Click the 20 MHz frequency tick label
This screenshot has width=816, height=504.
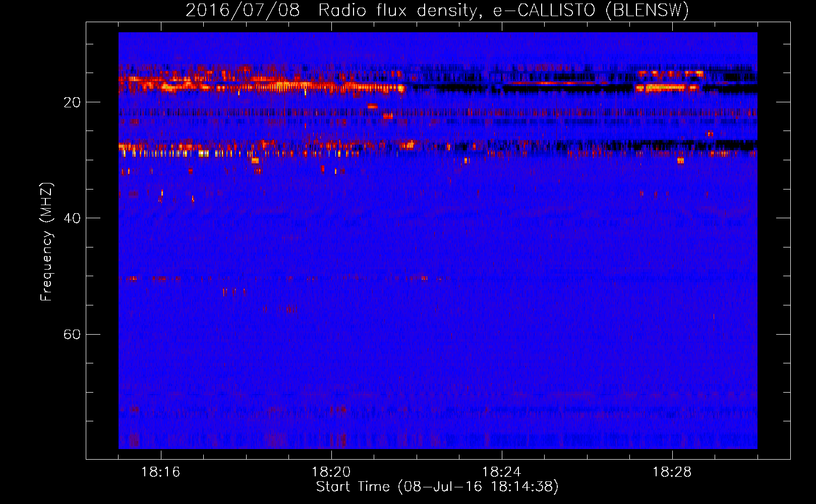72,102
